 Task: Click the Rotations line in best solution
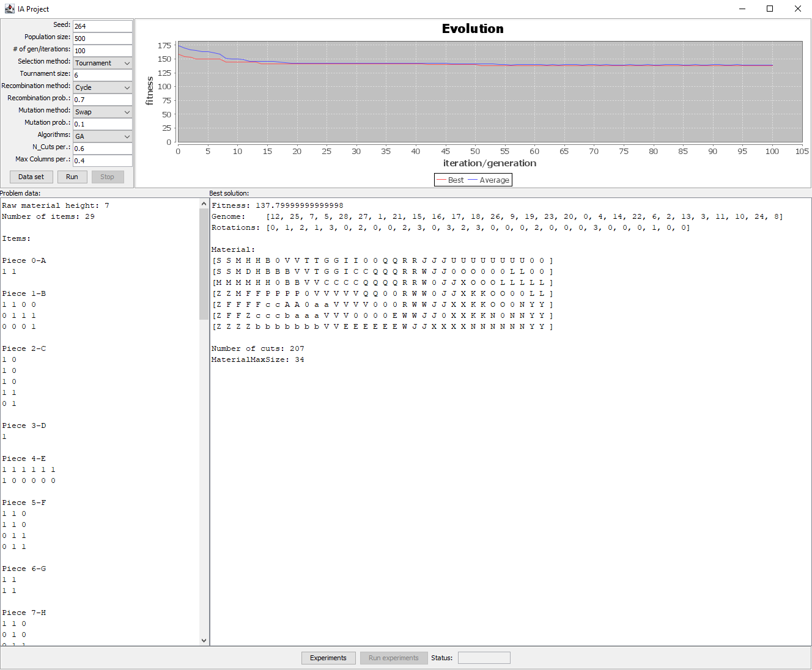pos(451,227)
